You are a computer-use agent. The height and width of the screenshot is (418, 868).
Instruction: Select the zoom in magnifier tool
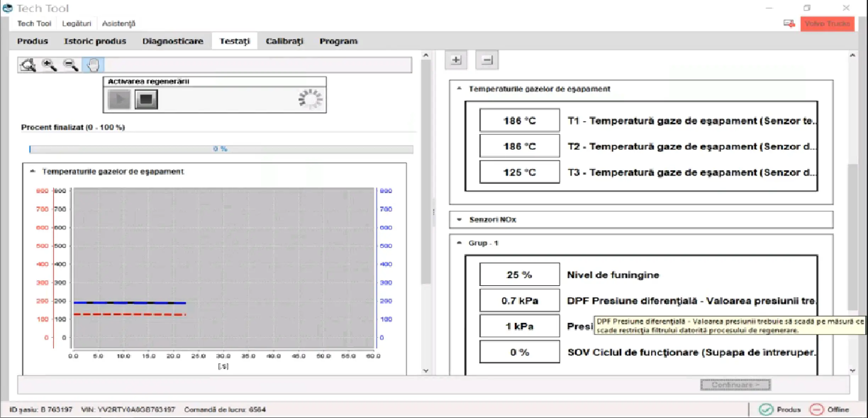49,65
